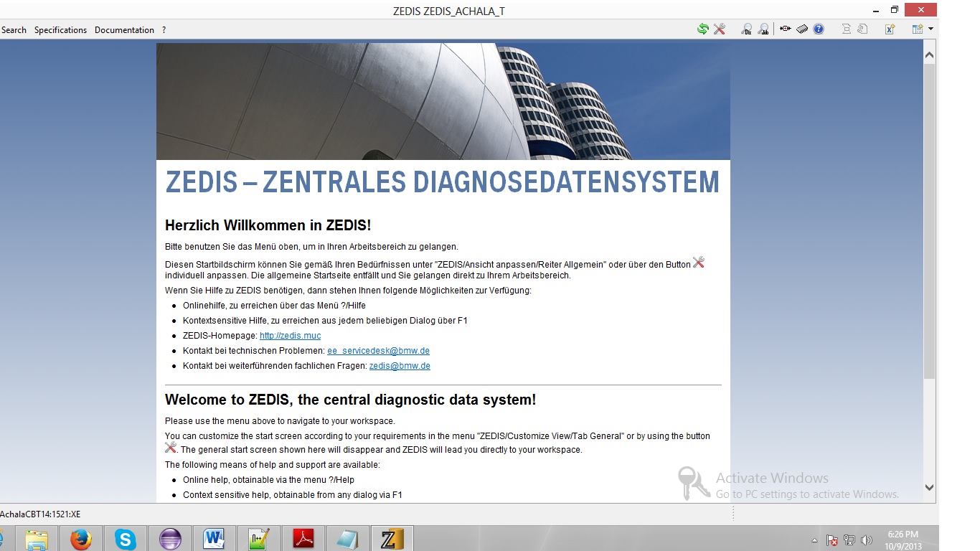Screen dimensions: 980x551
Task: Click the zedis@bmw.de email link
Action: click(x=400, y=366)
